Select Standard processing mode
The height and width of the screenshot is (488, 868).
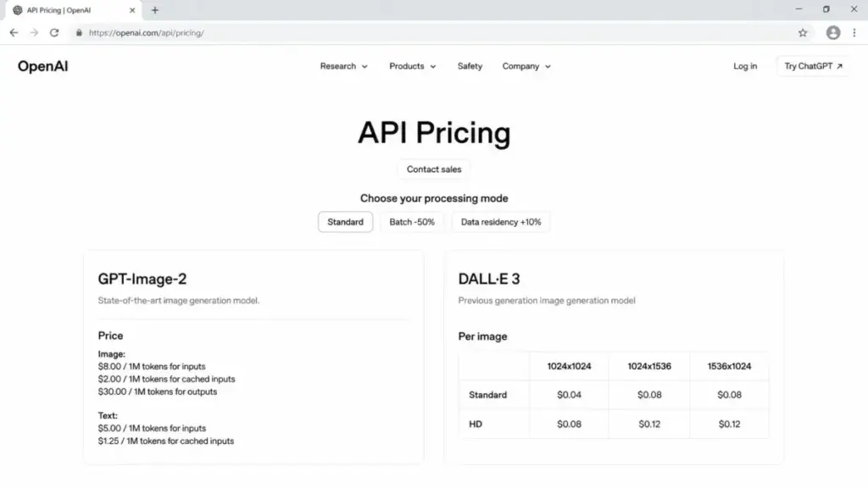346,222
